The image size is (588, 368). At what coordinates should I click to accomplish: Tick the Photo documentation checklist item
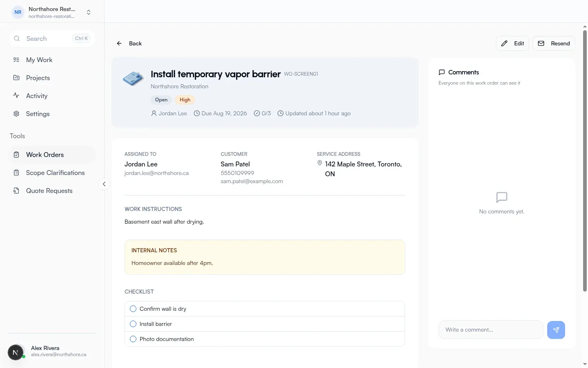pos(133,339)
